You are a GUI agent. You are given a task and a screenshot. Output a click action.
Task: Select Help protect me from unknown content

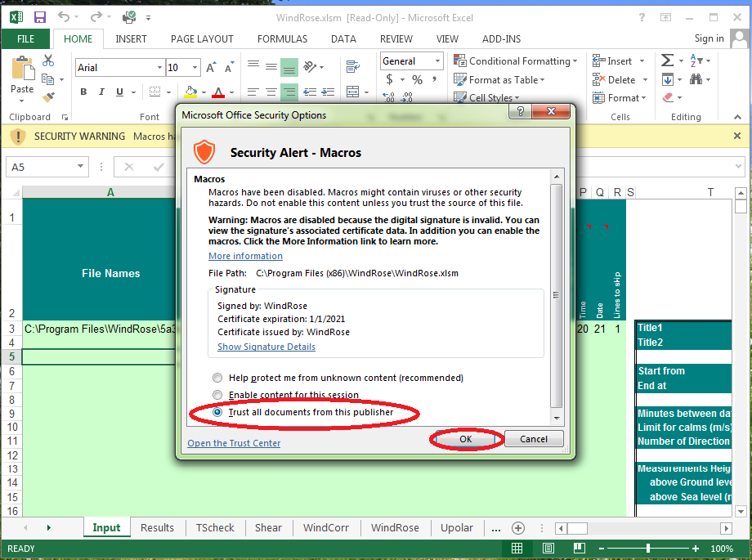217,378
